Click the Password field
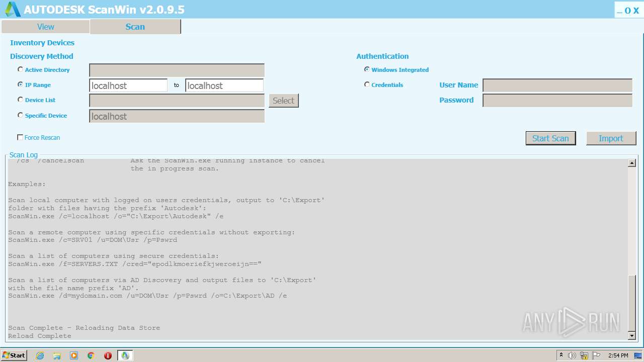 tap(557, 101)
